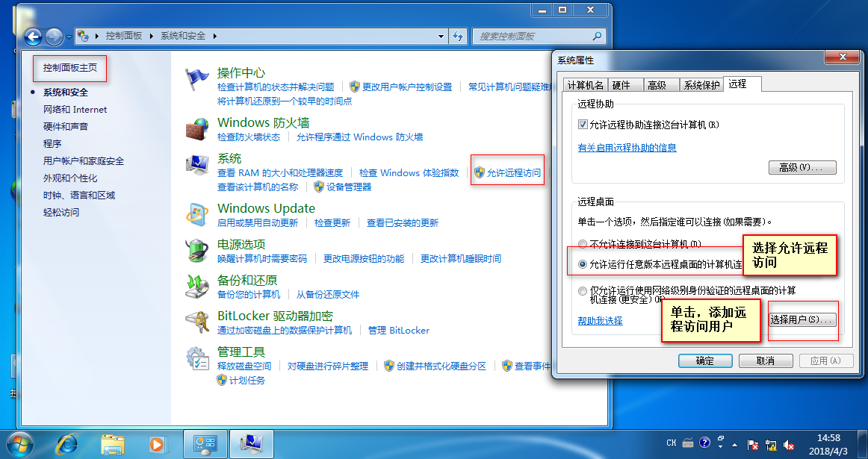Open language bar options small arrow

coord(720,446)
